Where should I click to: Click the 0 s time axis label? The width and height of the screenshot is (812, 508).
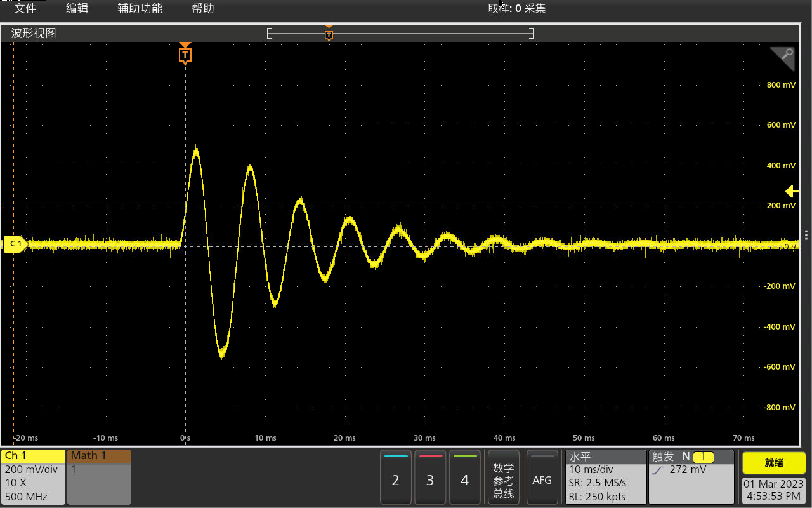click(x=185, y=438)
